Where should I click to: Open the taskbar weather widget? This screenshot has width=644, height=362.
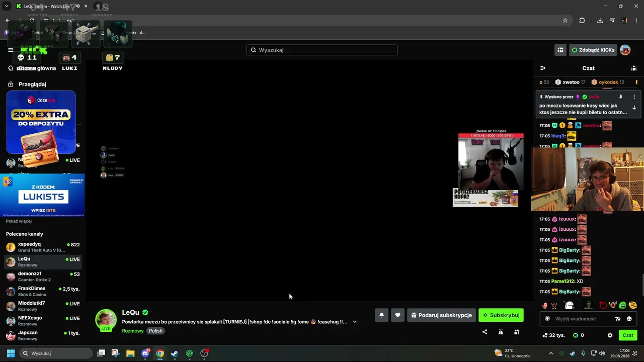click(x=512, y=353)
